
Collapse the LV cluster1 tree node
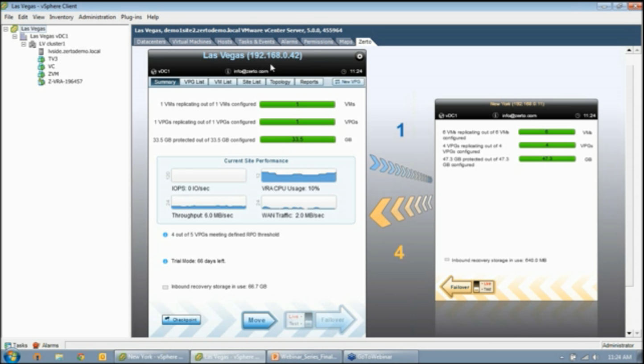[x=23, y=44]
